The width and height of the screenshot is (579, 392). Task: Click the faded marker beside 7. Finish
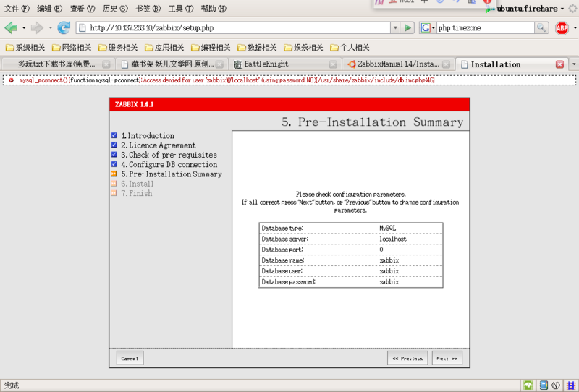[x=114, y=193]
